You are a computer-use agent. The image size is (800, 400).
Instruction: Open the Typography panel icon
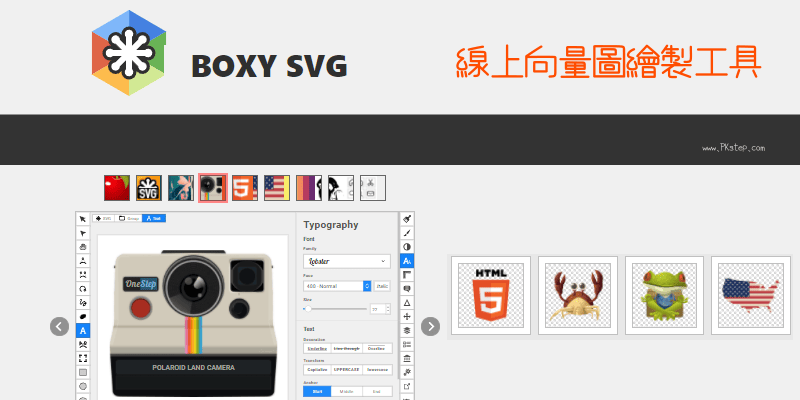pos(407,261)
